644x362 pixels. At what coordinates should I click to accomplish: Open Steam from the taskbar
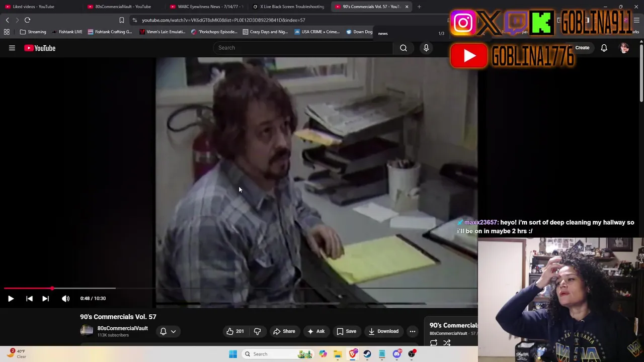pos(367,354)
